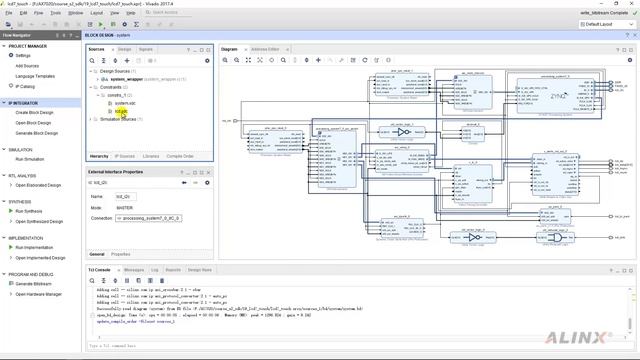This screenshot has height=360, width=640.
Task: Switch to the Messages tab
Action: click(134, 270)
